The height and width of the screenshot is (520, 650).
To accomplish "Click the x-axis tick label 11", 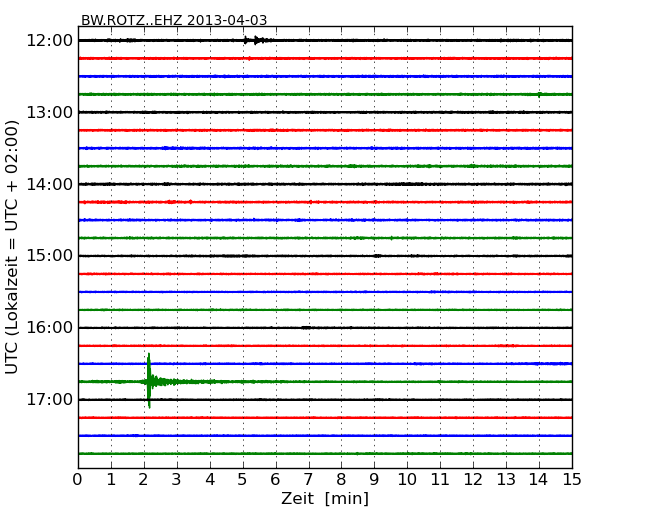I will pyautogui.click(x=440, y=479).
